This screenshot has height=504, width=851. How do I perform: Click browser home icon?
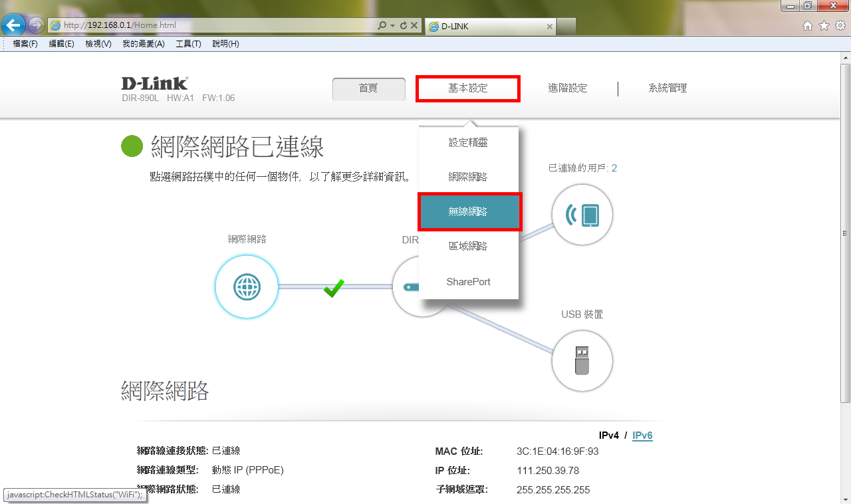pyautogui.click(x=808, y=26)
